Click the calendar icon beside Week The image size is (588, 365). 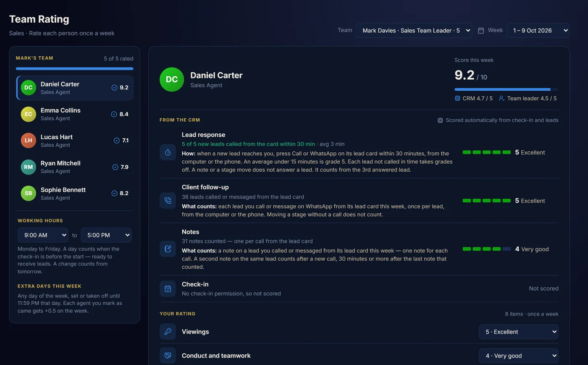pos(481,30)
